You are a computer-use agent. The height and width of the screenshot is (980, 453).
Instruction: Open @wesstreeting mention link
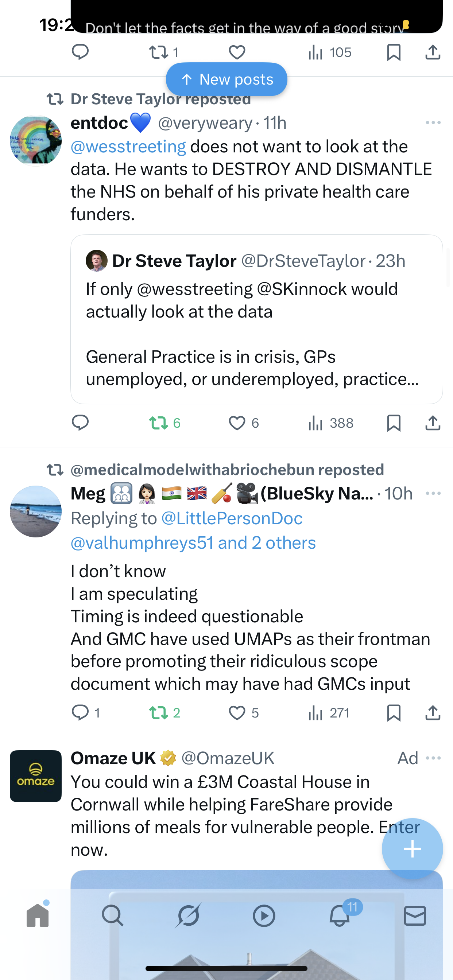pyautogui.click(x=128, y=147)
